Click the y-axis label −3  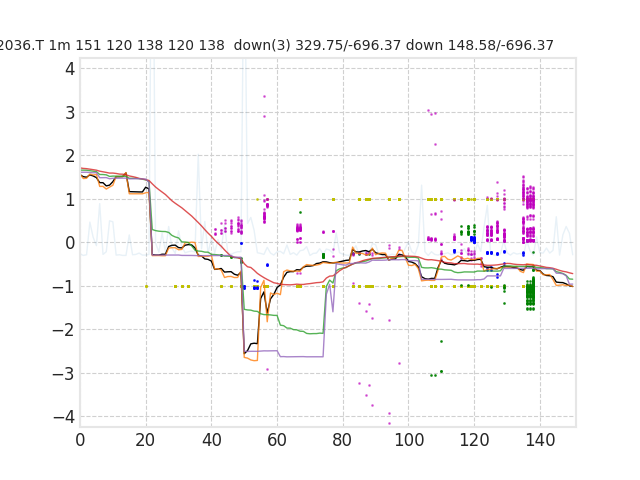[64, 374]
